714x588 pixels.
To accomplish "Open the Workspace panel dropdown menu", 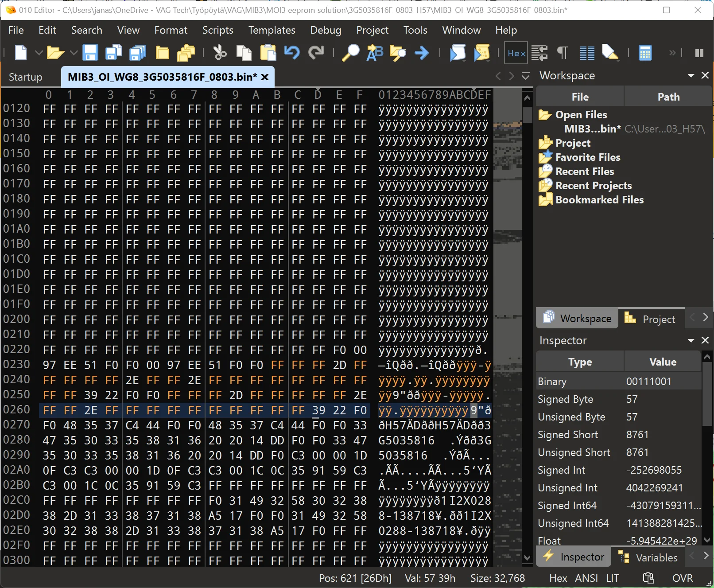I will click(x=691, y=76).
